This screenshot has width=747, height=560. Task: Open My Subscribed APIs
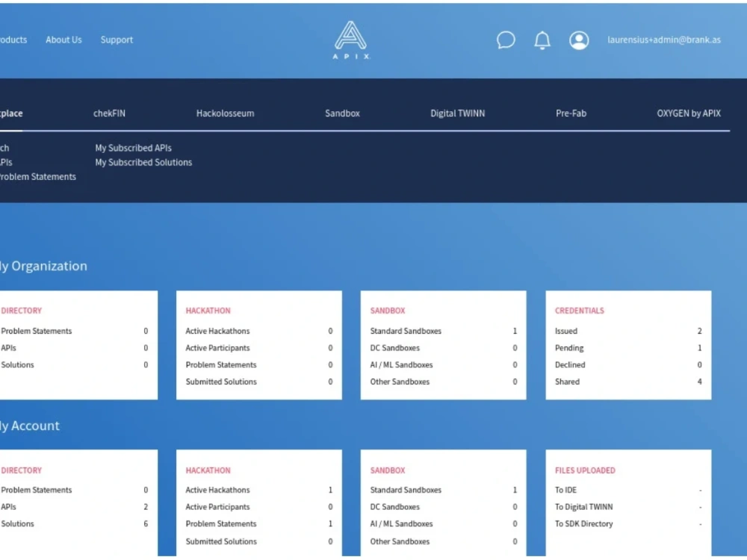(134, 148)
